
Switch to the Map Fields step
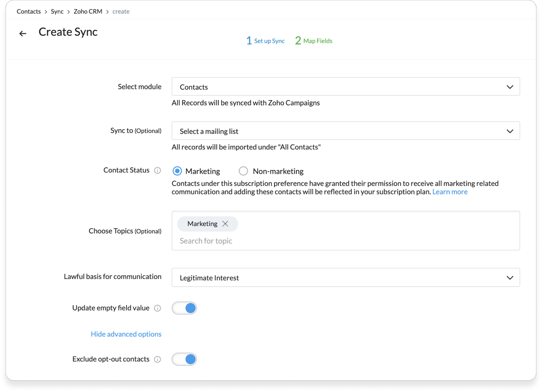[x=313, y=40]
